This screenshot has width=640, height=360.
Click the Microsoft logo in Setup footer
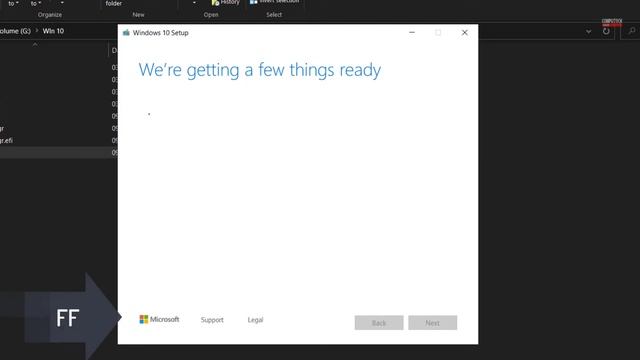(159, 319)
